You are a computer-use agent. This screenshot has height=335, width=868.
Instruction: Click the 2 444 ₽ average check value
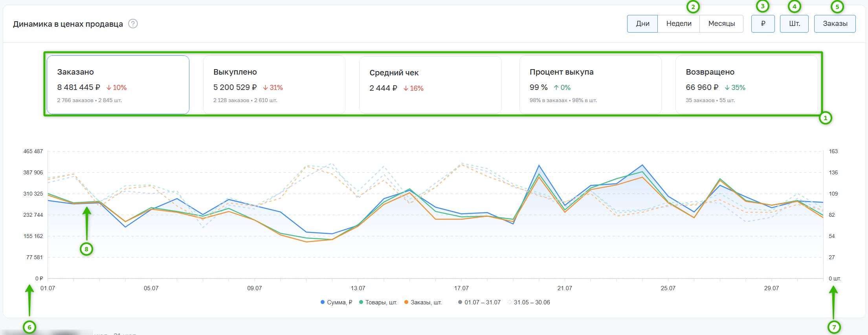[x=383, y=88]
